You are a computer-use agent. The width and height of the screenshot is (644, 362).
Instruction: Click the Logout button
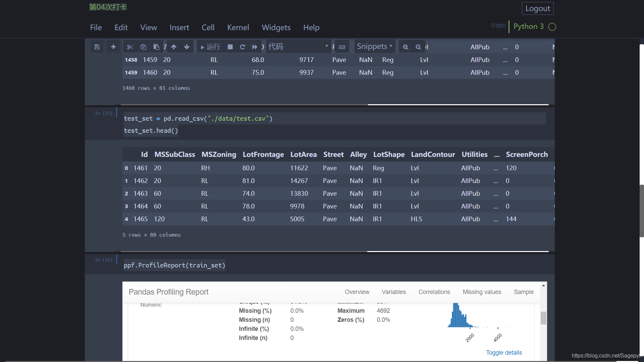coord(538,8)
